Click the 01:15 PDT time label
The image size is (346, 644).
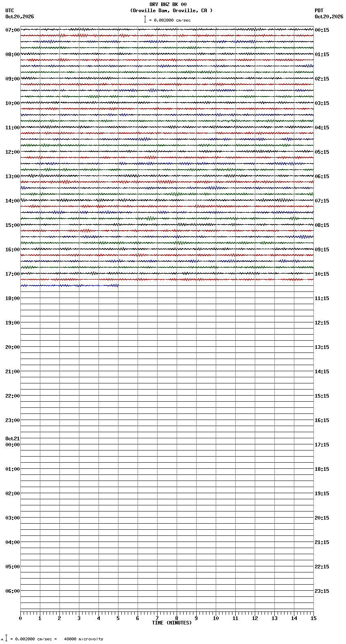[x=322, y=54]
